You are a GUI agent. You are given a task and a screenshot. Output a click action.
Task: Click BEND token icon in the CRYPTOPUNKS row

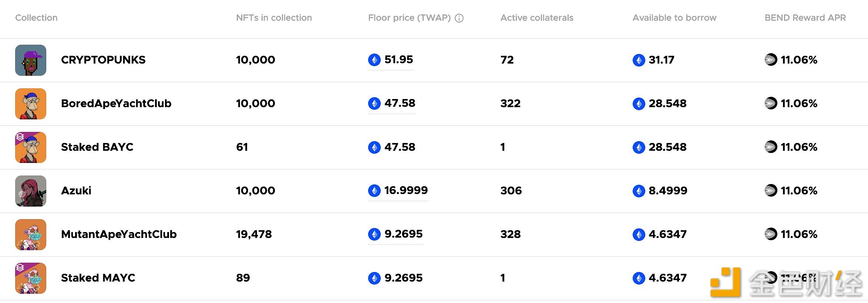click(x=771, y=59)
